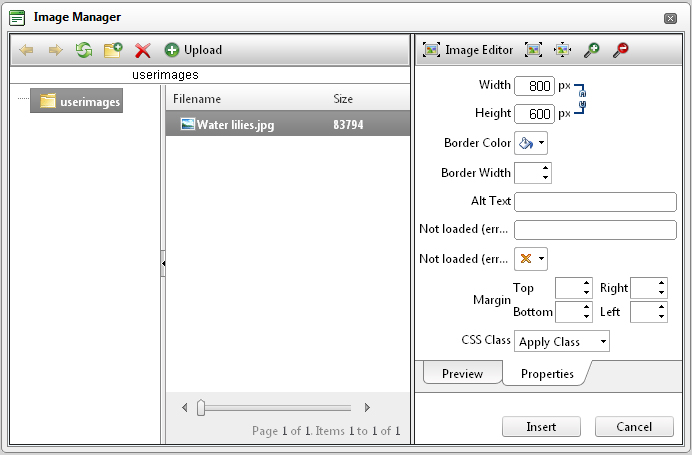Image resolution: width=692 pixels, height=455 pixels.
Task: Click the pager previous page arrow
Action: click(x=185, y=408)
